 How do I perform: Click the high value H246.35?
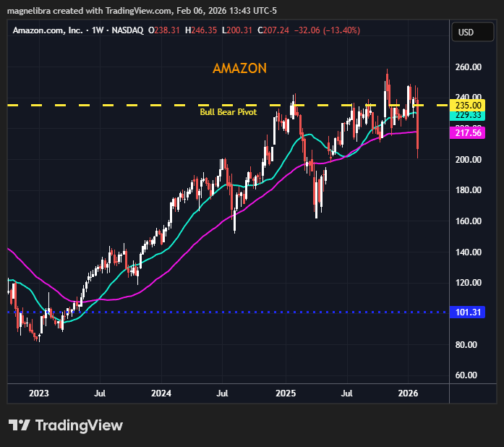[201, 30]
